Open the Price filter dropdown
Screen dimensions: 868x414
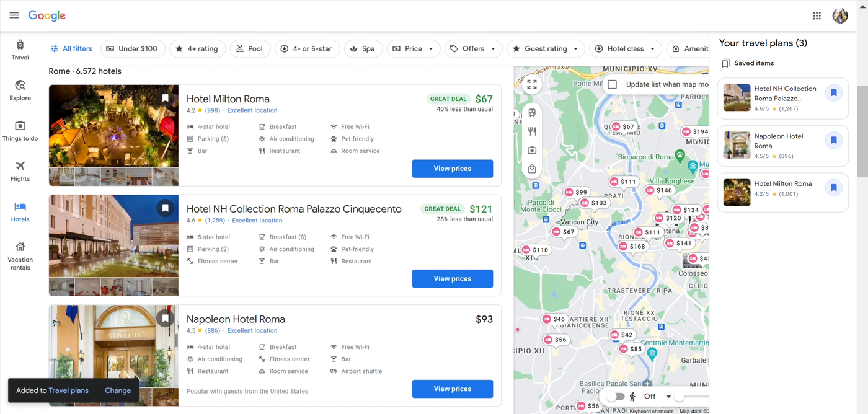[x=413, y=48]
